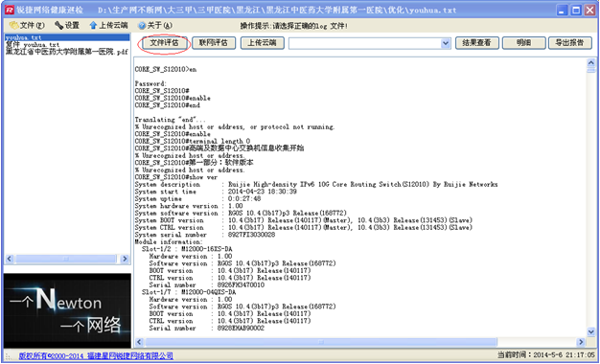600x364 pixels.
Task: Minimize the 锐捷网络健康巡检 window
Action: point(562,11)
